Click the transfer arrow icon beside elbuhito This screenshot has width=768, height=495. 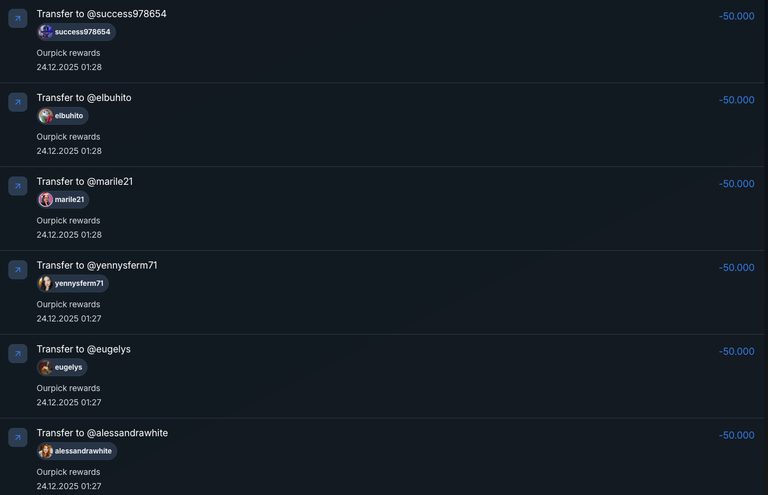(x=18, y=102)
